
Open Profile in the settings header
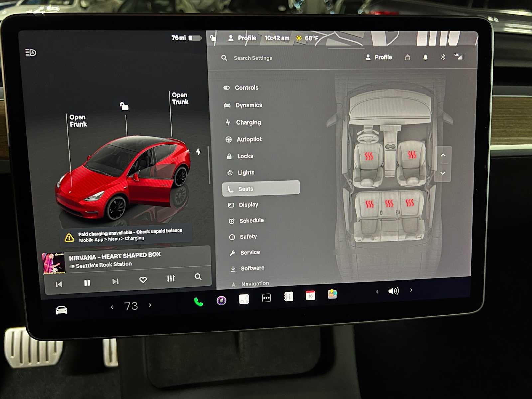379,57
